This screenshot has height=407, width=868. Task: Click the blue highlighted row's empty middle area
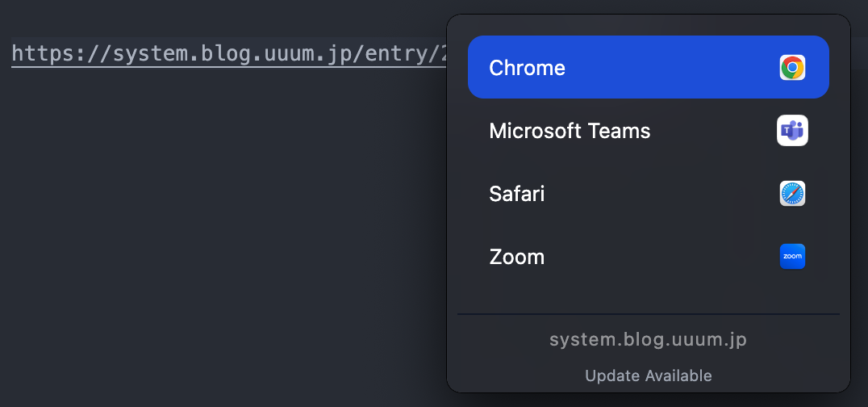670,67
